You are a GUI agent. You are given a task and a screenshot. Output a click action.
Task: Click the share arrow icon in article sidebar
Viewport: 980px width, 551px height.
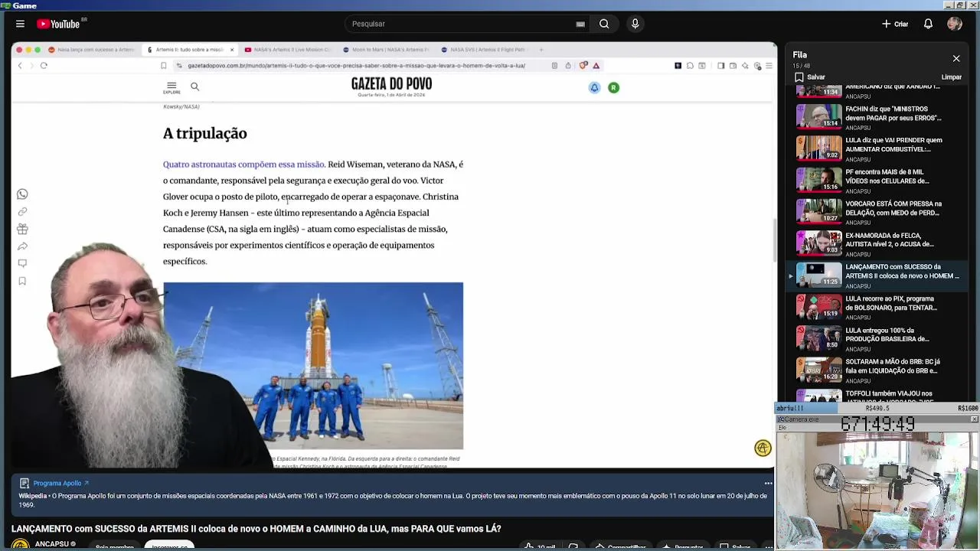coord(22,246)
